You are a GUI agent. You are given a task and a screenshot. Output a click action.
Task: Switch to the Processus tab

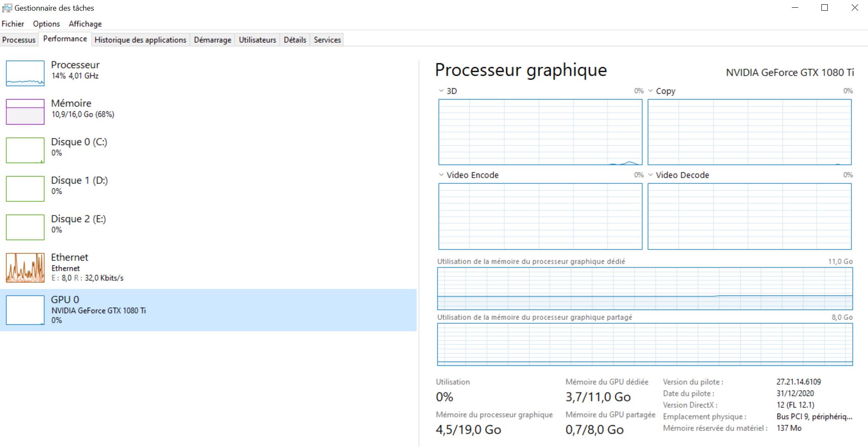pyautogui.click(x=19, y=40)
